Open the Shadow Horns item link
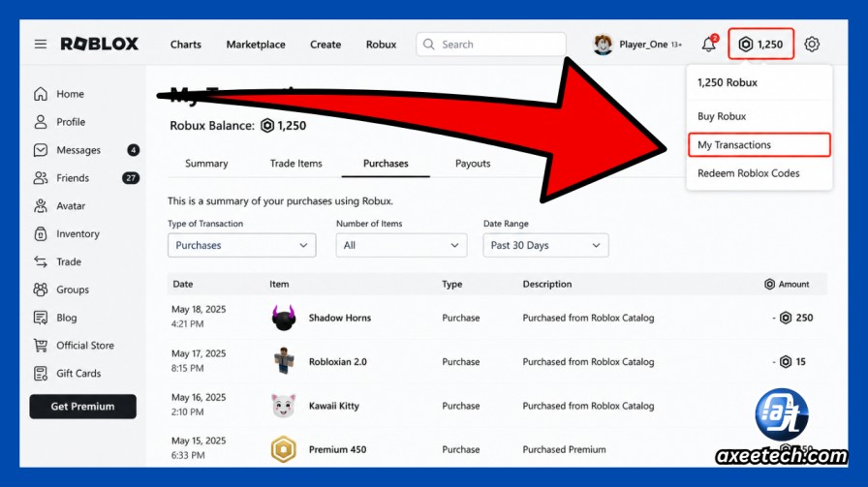The height and width of the screenshot is (487, 868). 340,318
